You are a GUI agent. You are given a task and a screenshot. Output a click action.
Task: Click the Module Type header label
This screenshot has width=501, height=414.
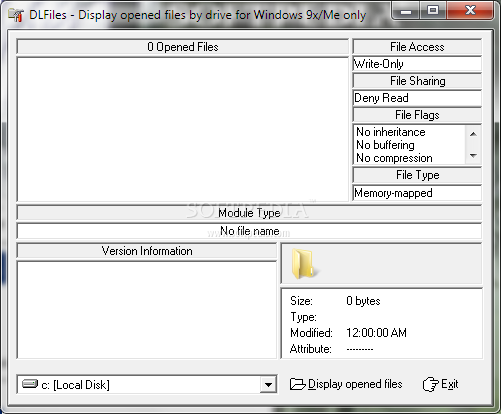[x=249, y=213]
